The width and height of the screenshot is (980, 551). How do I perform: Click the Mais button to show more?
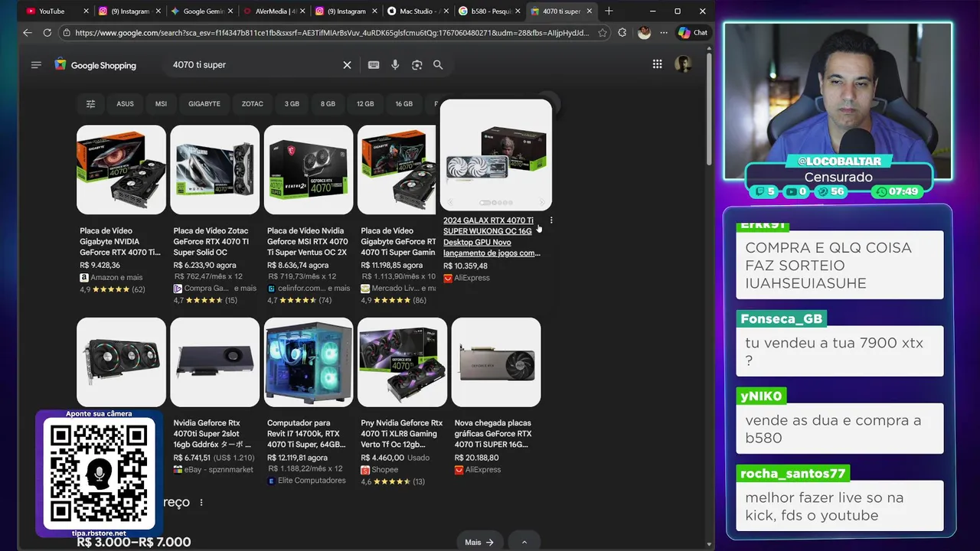[x=479, y=542]
